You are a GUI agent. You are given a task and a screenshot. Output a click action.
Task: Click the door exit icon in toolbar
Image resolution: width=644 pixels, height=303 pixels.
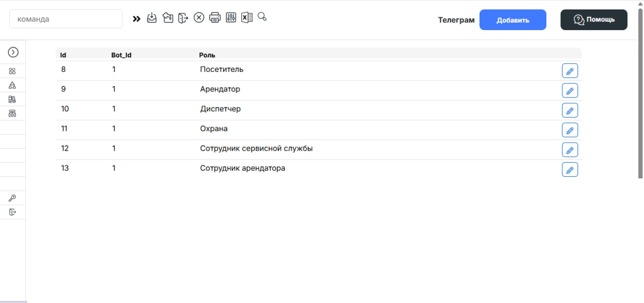[183, 18]
